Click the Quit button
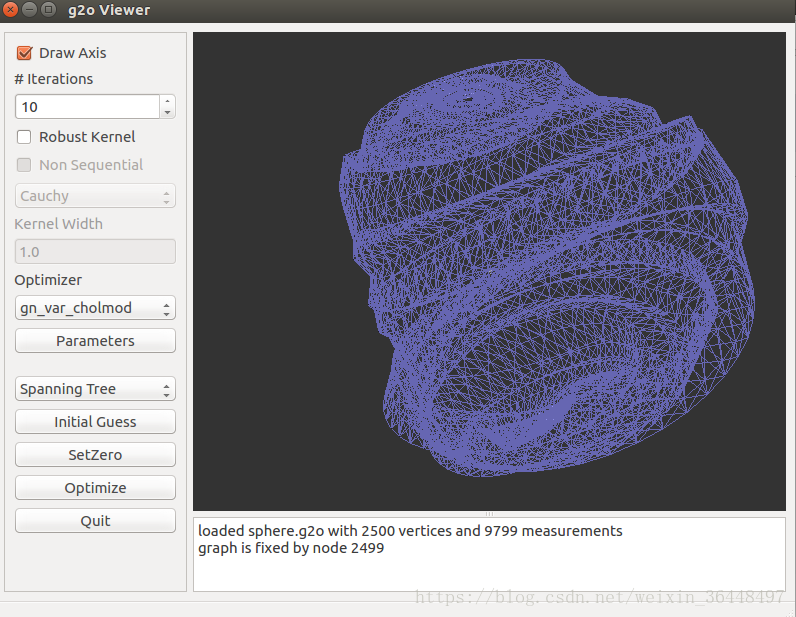Screen dimensions: 796x617 [95, 521]
